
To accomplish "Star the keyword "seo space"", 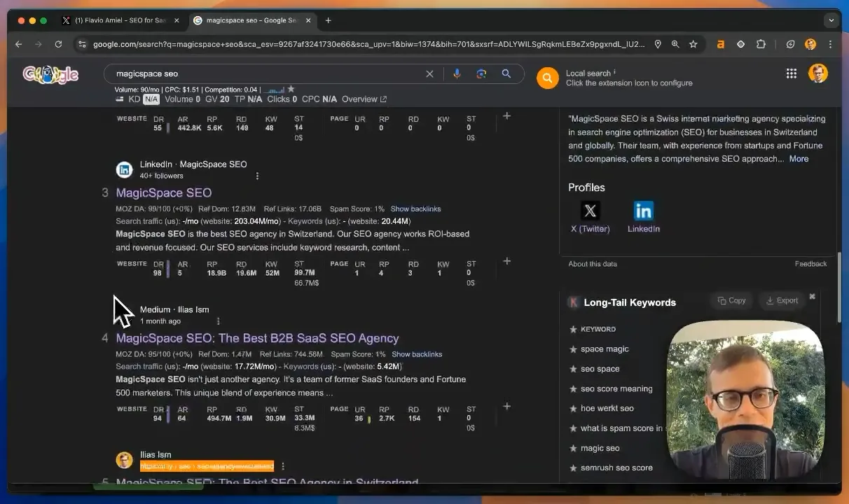I will click(x=573, y=369).
